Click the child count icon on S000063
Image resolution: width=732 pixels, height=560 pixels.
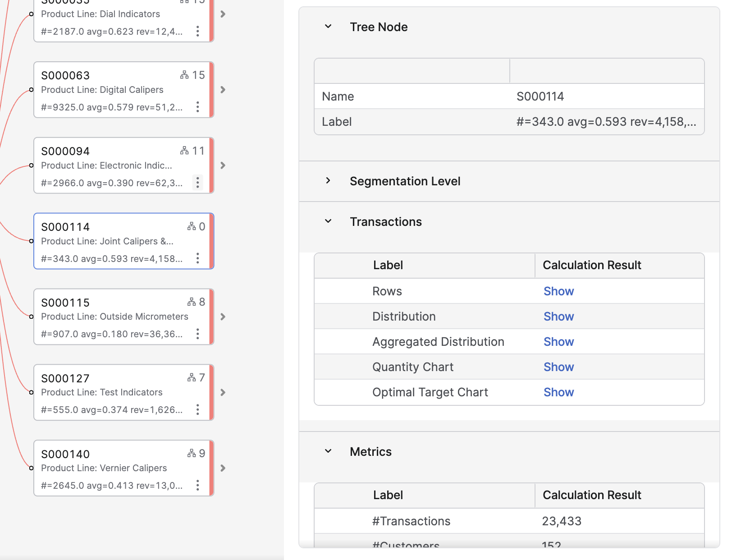point(184,75)
